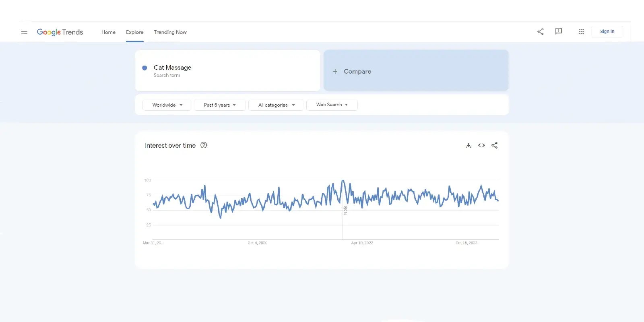Expand the All categories dropdown

click(276, 105)
